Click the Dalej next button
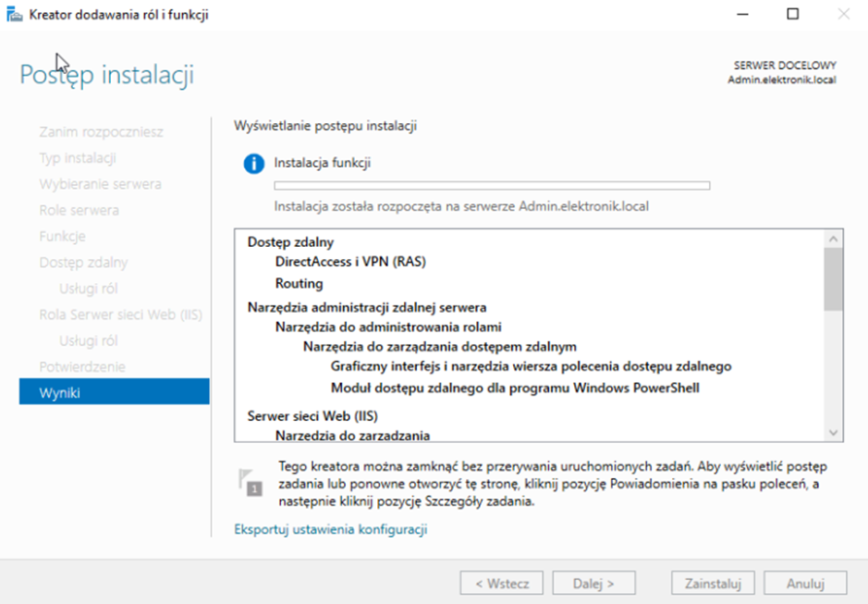The height and width of the screenshot is (604, 868). pyautogui.click(x=594, y=584)
